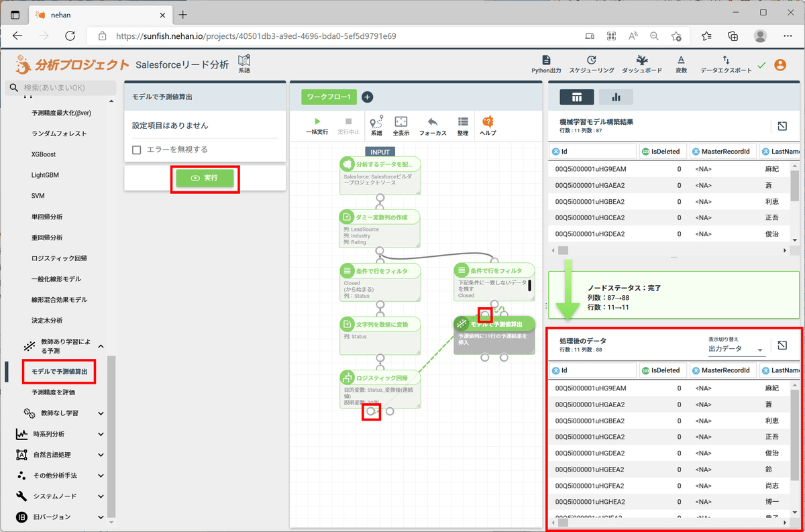
Task: Click the horizontal scrollbar of the upper result table
Action: [x=562, y=250]
